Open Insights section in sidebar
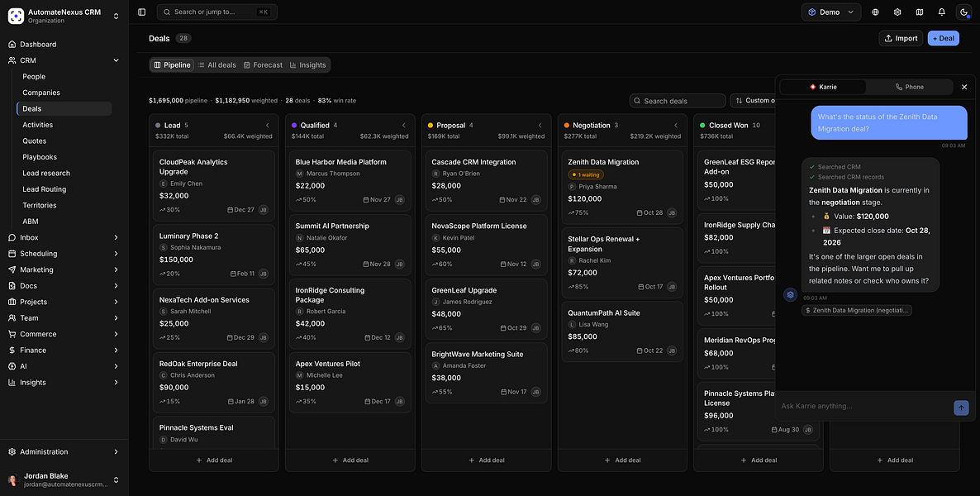 point(64,382)
